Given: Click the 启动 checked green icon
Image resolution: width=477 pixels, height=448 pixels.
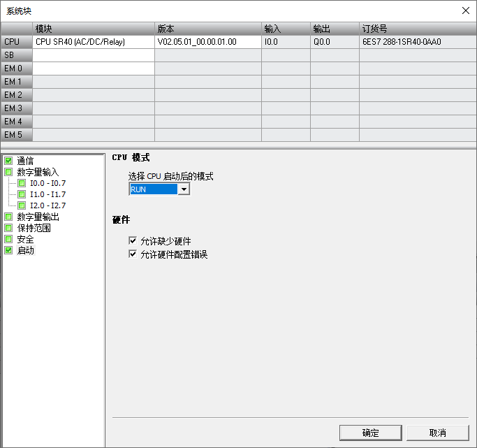Looking at the screenshot, I should click(8, 250).
